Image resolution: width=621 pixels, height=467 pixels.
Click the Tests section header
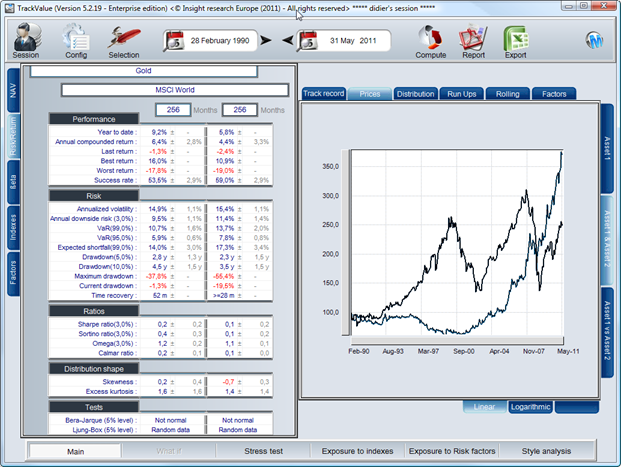click(x=94, y=407)
